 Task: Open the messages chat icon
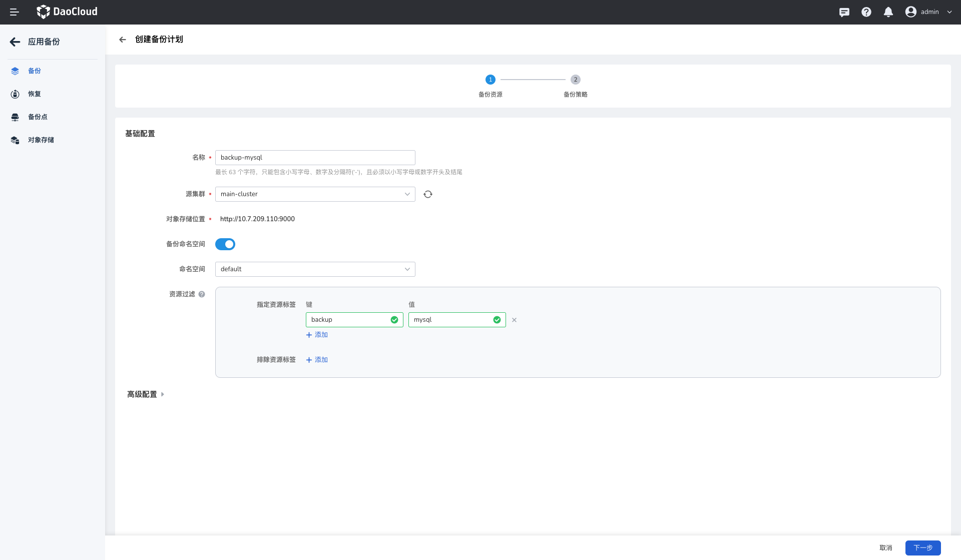tap(844, 12)
